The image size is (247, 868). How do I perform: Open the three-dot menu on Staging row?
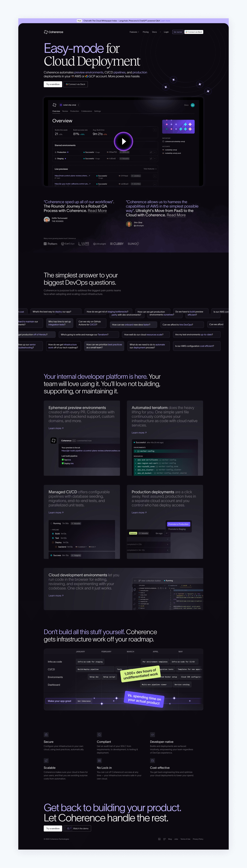click(x=155, y=158)
